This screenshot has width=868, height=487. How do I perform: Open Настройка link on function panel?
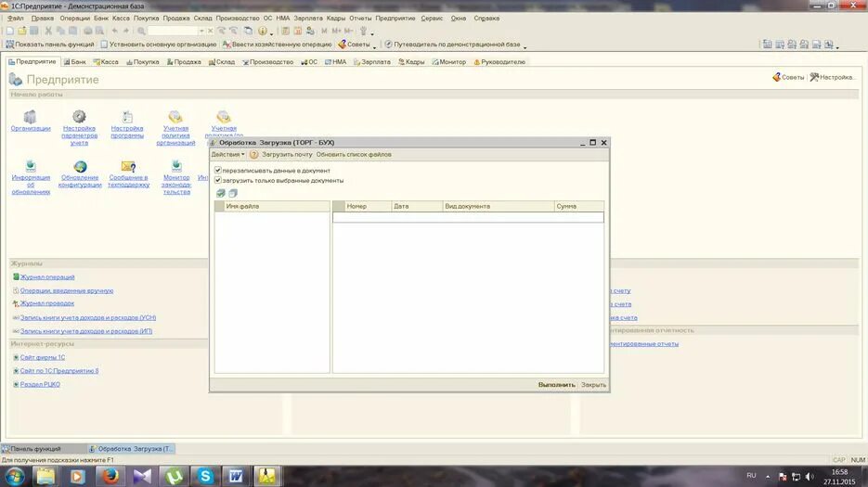pos(833,78)
